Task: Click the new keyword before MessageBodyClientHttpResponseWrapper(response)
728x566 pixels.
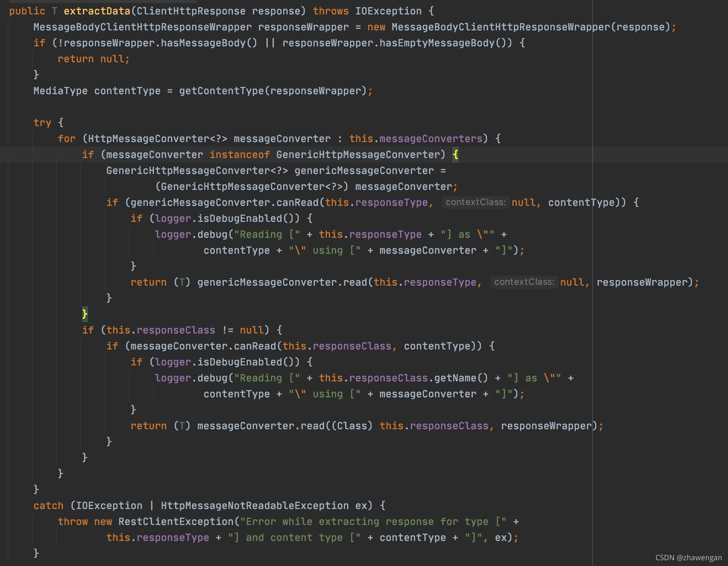Action: [x=376, y=27]
